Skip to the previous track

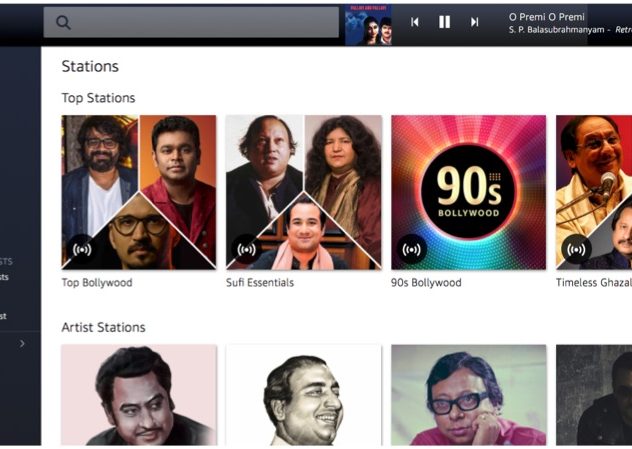pos(415,22)
